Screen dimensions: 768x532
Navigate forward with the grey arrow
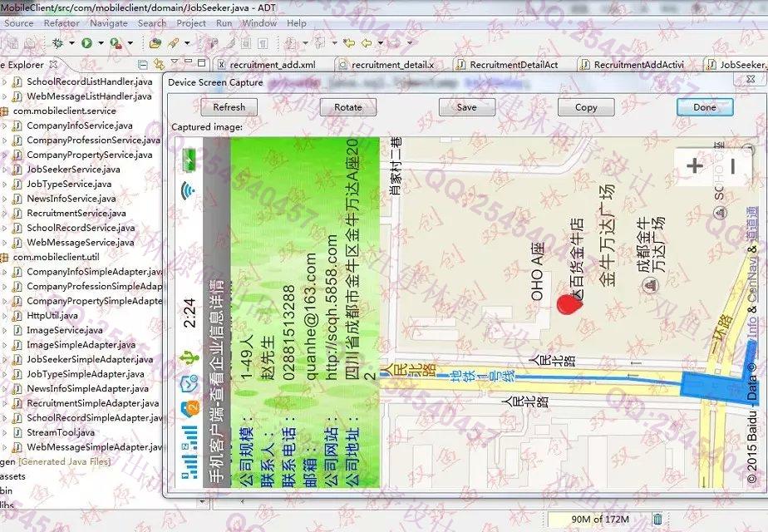pyautogui.click(x=394, y=43)
